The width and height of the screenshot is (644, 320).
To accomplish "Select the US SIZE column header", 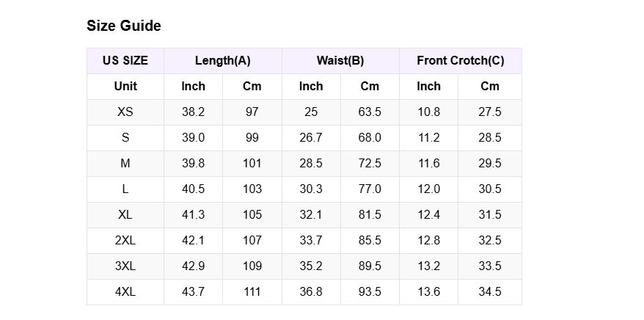I will pos(125,61).
